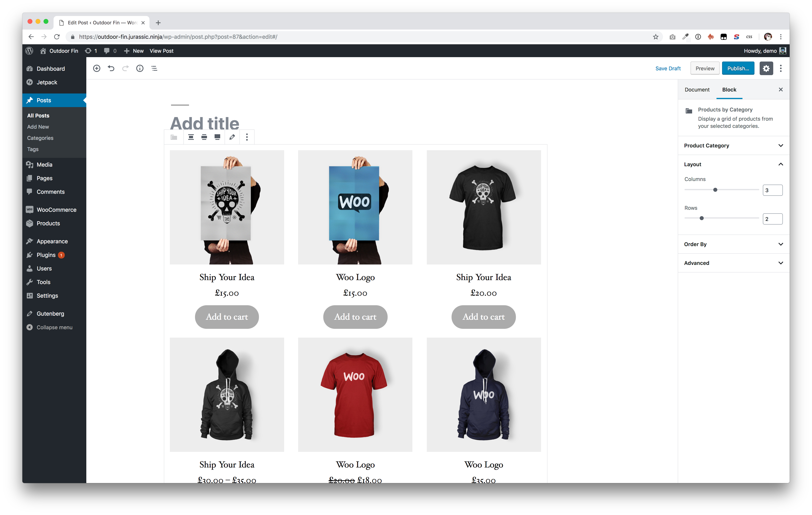Viewport: 812px width, 515px height.
Task: Click the Ship Your Idea product thumbnail
Action: point(227,207)
